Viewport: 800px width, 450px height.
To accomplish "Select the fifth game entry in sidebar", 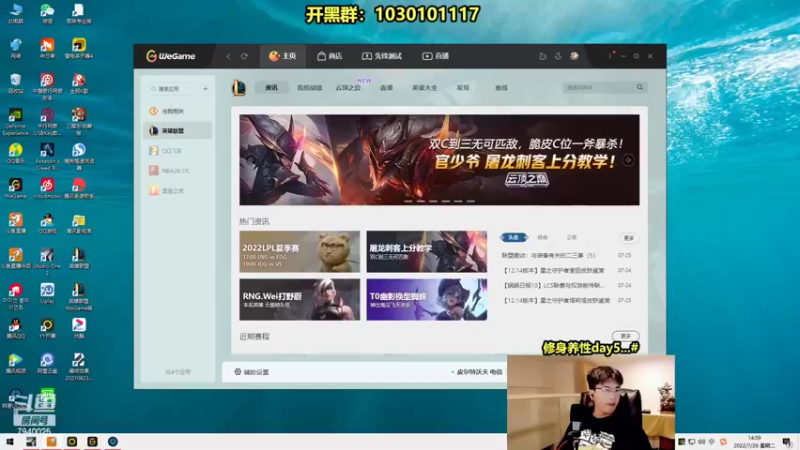I will pos(177,191).
